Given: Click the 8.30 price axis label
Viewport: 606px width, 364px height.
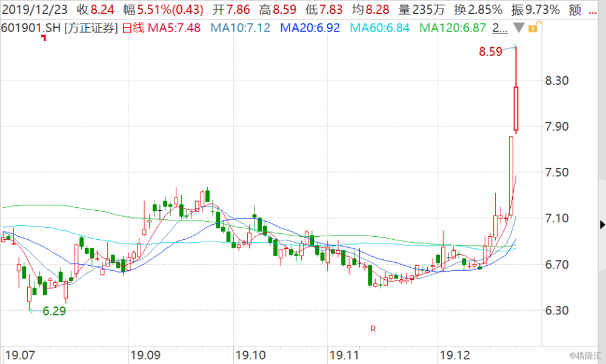Looking at the screenshot, I should (557, 81).
